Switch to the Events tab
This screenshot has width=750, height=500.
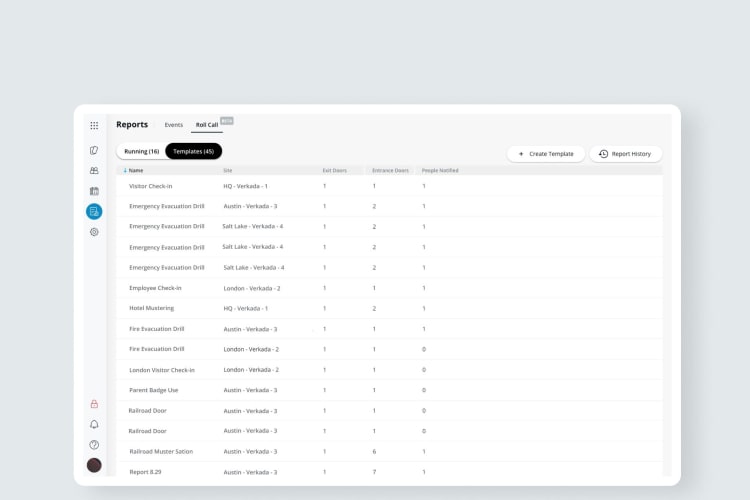[x=174, y=125]
